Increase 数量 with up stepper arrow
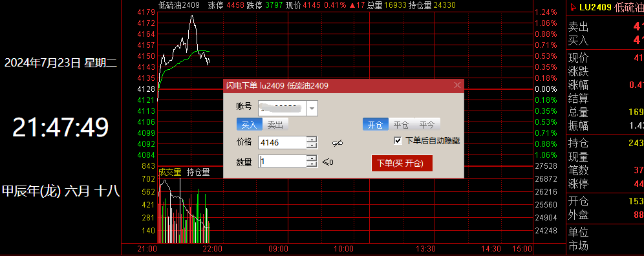Viewport: 644px width, 256px height. (x=312, y=158)
